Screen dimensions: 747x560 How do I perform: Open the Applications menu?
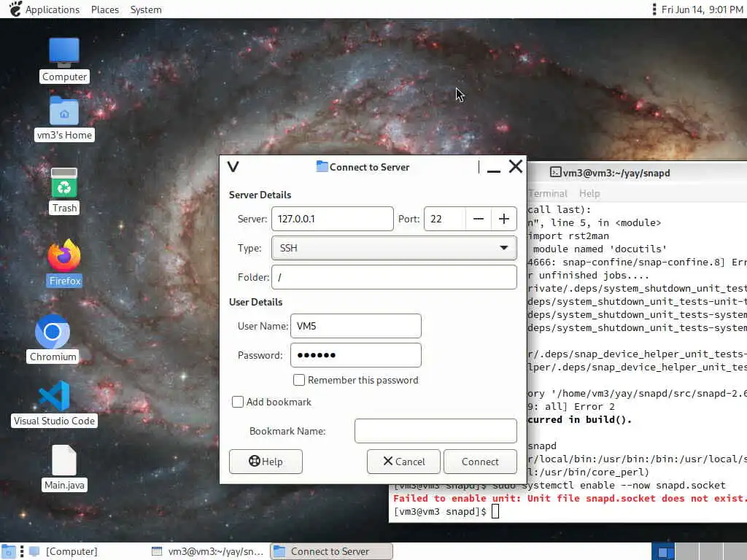click(53, 9)
